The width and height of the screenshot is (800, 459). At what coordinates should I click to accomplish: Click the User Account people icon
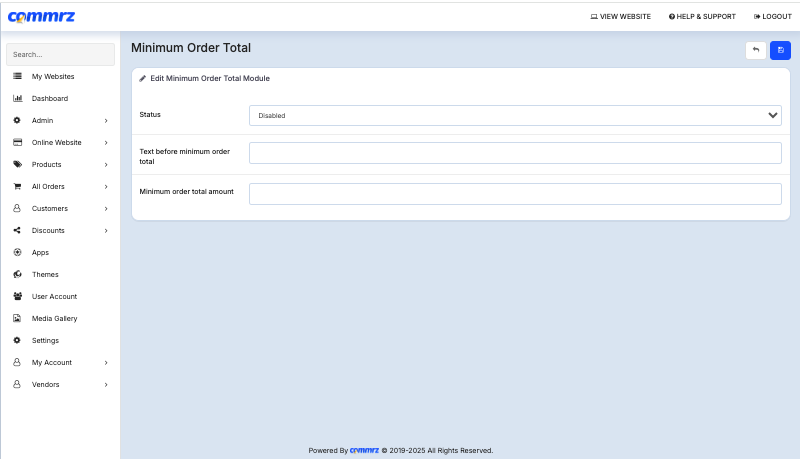(x=17, y=296)
